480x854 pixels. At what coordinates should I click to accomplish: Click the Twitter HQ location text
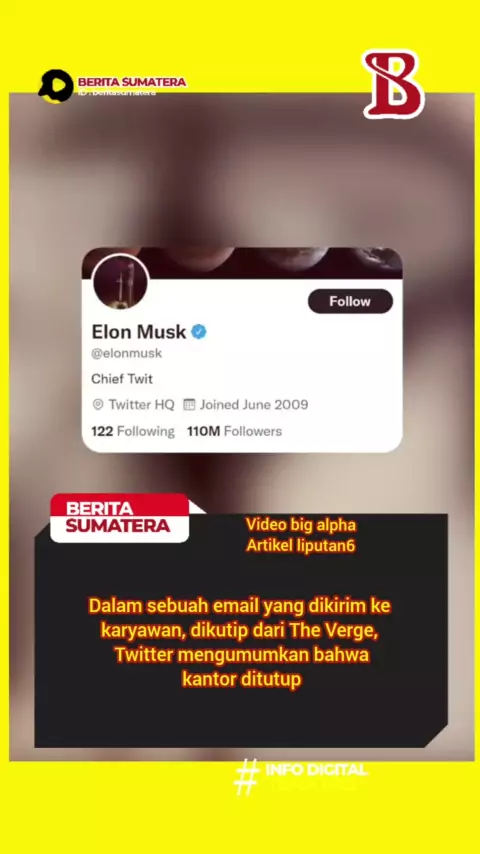click(142, 405)
